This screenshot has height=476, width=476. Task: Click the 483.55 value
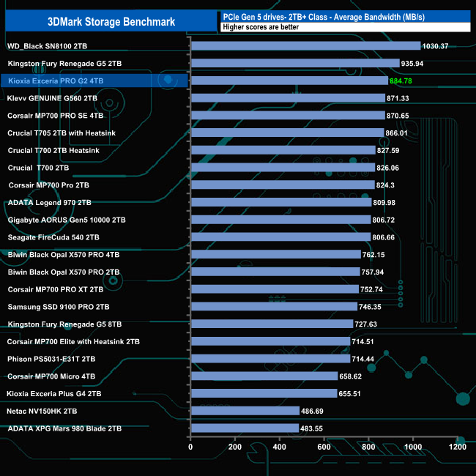coord(311,428)
